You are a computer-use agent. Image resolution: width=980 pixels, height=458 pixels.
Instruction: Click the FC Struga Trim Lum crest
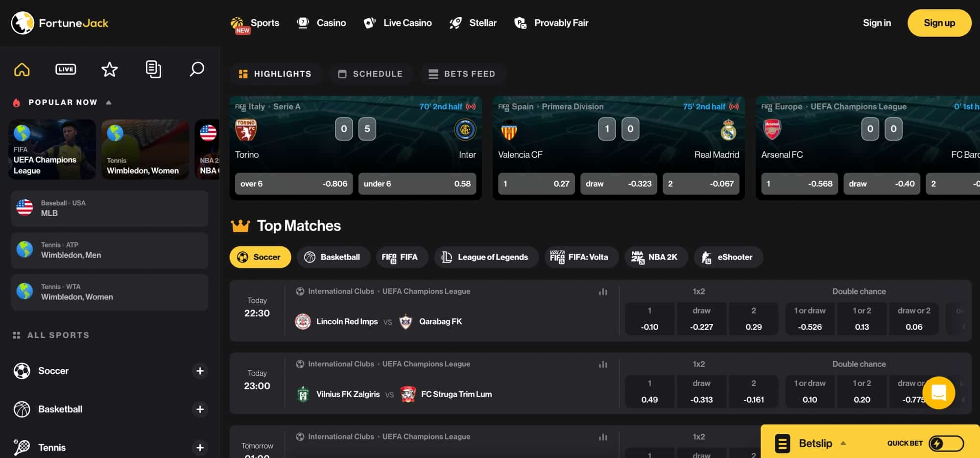[408, 394]
